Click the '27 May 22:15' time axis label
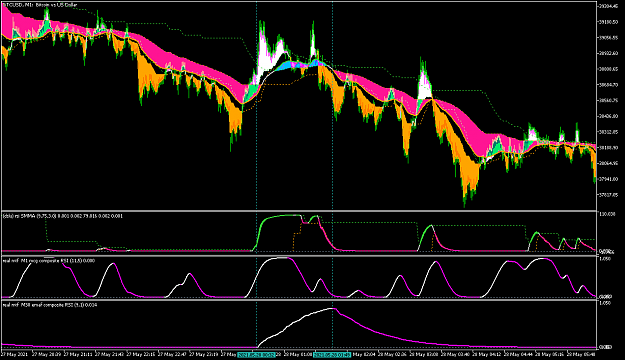This screenshot has height=360, width=625. point(141,354)
